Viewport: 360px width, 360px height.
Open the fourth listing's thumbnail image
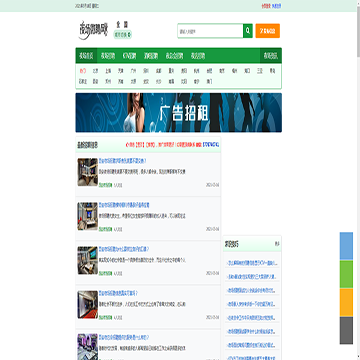(x=88, y=305)
